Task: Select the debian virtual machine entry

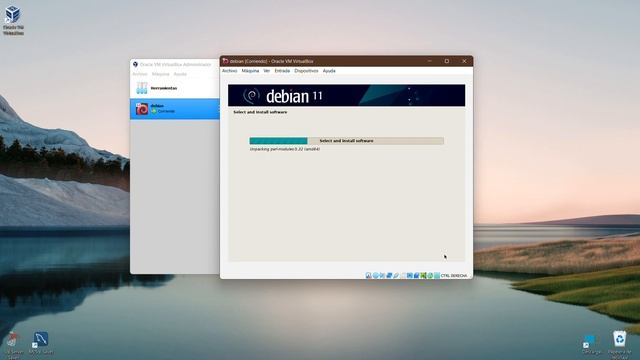Action: pos(175,109)
